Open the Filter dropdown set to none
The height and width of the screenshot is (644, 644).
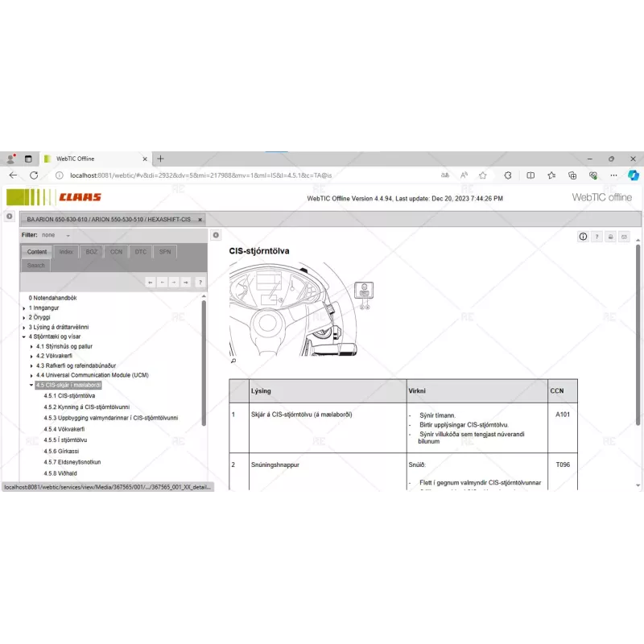[x=55, y=234]
